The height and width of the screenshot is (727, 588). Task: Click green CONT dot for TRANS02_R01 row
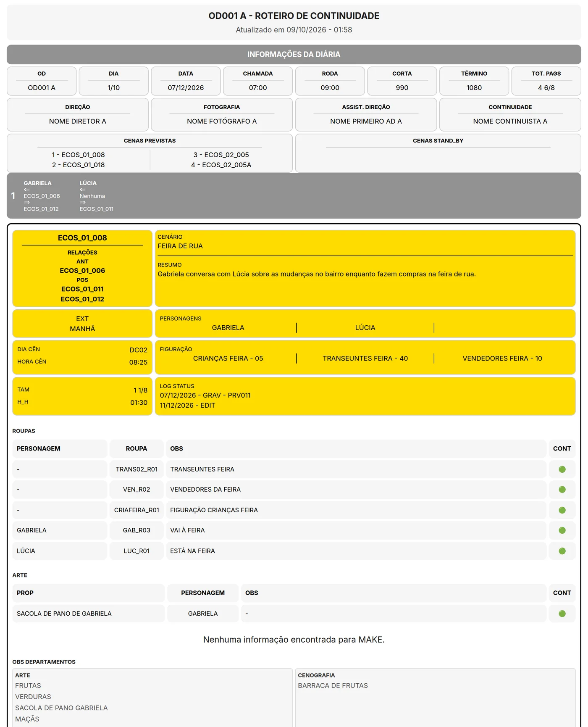[x=562, y=469]
